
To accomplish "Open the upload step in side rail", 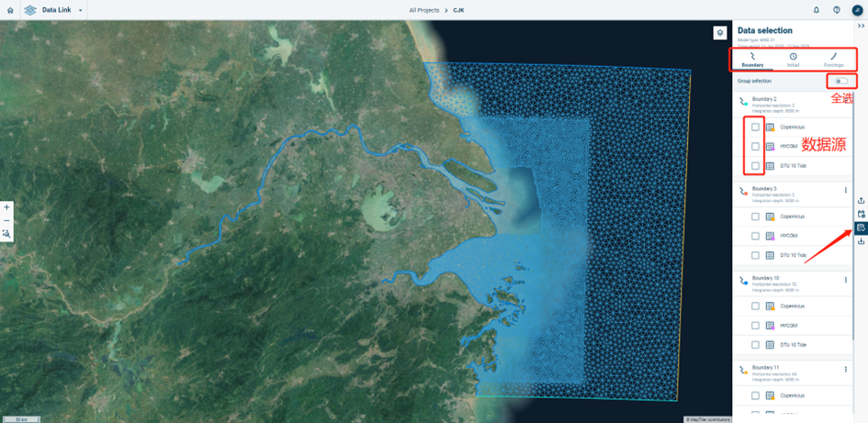I will pos(861,200).
